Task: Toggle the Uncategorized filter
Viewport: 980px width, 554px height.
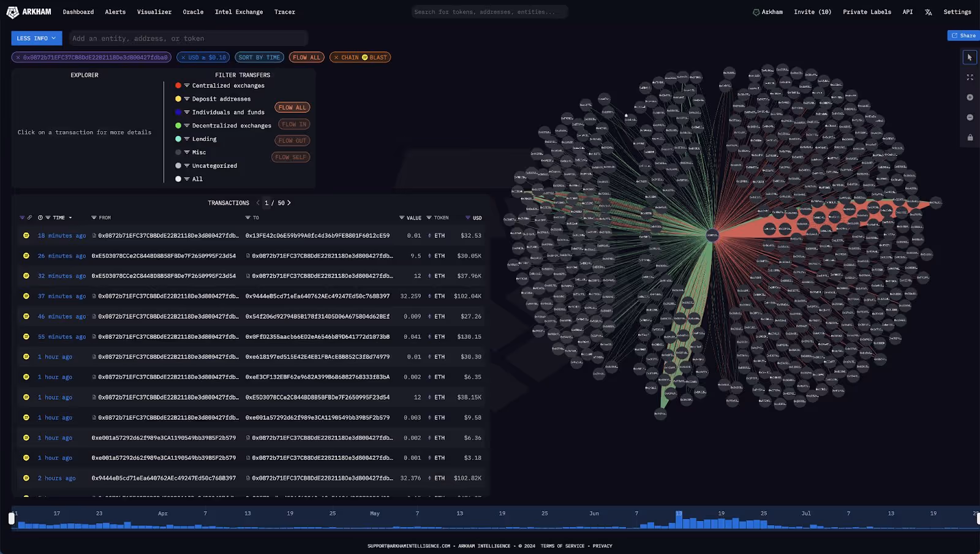Action: point(206,166)
